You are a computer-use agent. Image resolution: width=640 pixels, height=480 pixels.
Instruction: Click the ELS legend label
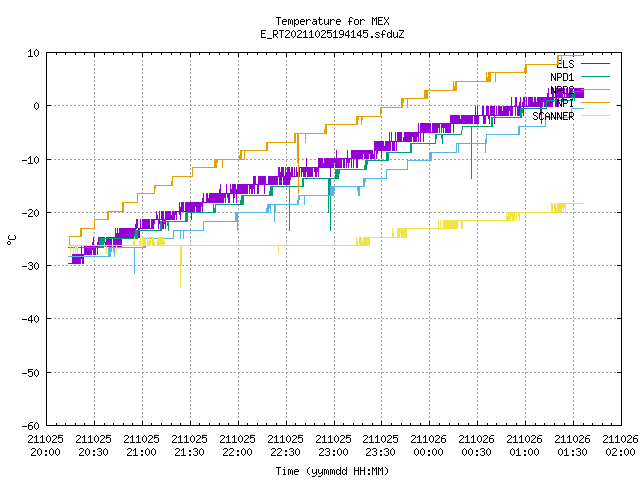click(x=565, y=64)
